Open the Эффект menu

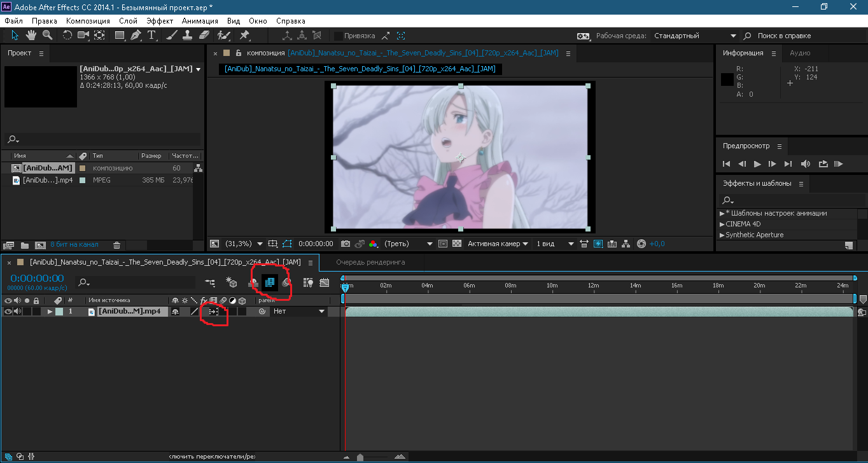pyautogui.click(x=160, y=21)
